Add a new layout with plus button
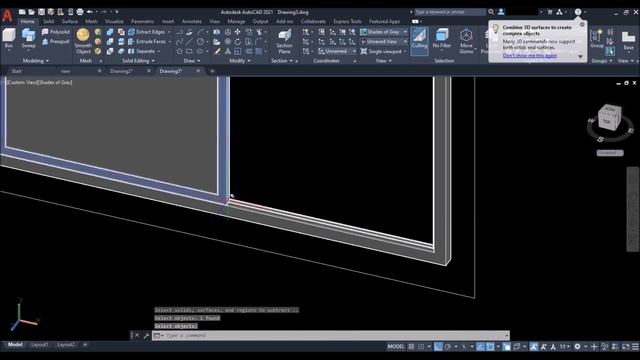 [85, 345]
